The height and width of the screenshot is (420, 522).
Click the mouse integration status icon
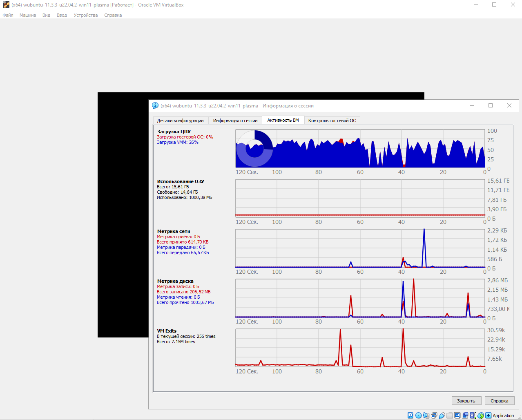481,416
